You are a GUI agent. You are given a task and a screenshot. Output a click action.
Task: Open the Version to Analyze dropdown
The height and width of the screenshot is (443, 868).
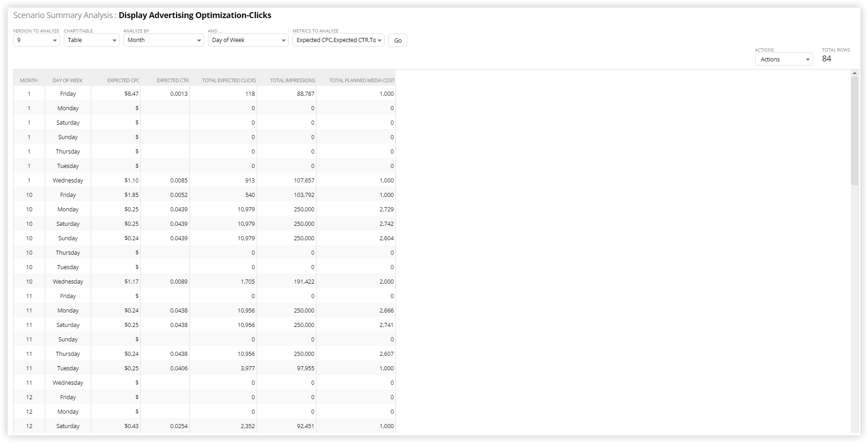click(x=36, y=40)
